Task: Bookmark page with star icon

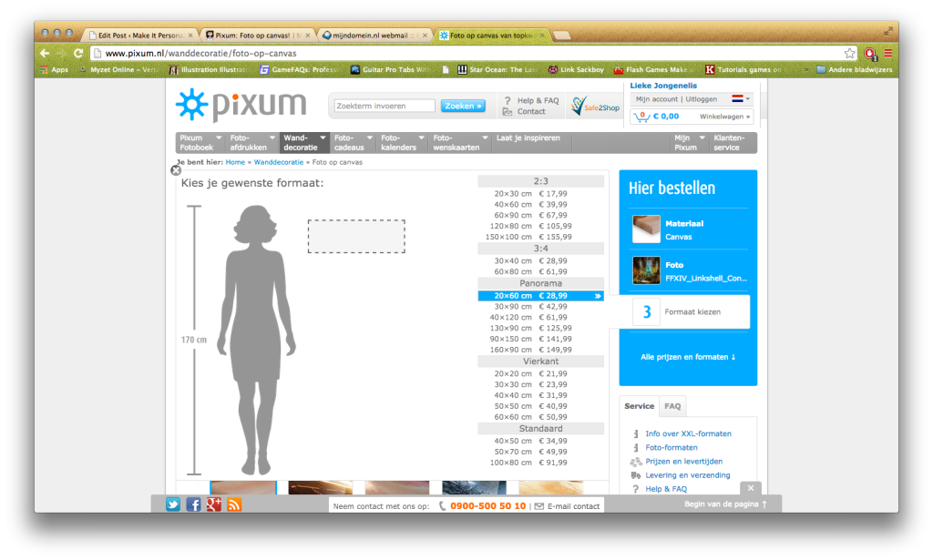Action: (x=849, y=53)
